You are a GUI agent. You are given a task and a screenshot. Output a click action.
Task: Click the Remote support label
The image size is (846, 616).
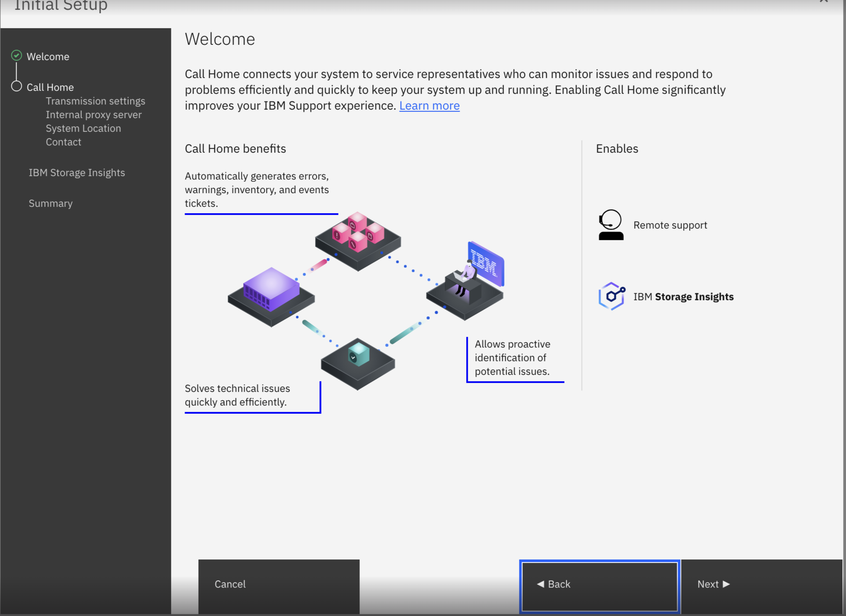click(670, 225)
